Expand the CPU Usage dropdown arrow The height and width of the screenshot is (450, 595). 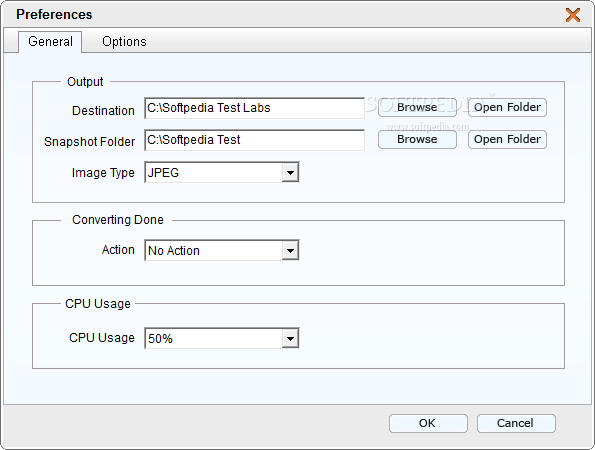click(x=290, y=338)
